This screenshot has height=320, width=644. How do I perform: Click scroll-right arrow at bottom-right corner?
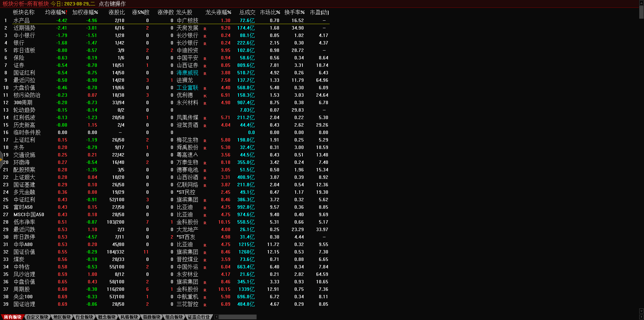(641, 317)
